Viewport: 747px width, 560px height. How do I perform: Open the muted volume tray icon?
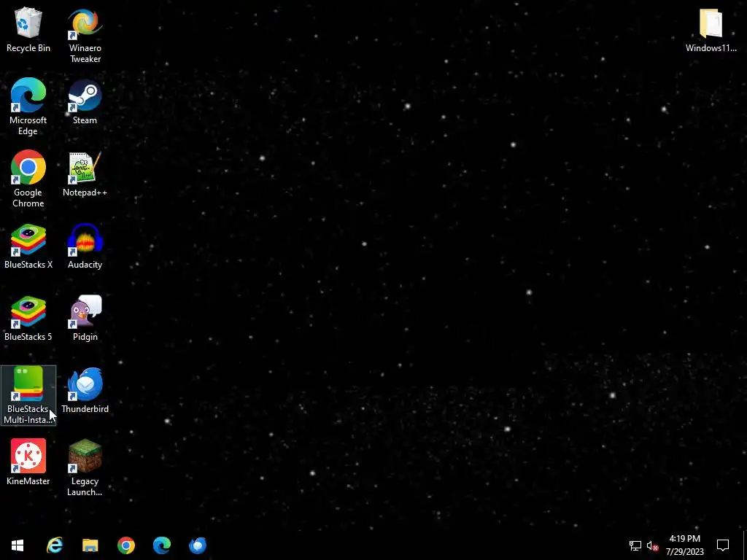653,545
